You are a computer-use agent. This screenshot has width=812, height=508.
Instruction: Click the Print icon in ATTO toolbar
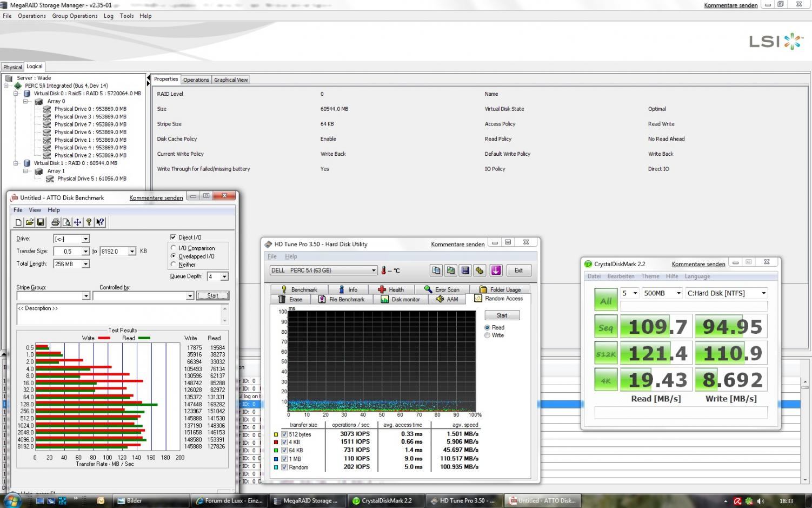(x=55, y=222)
